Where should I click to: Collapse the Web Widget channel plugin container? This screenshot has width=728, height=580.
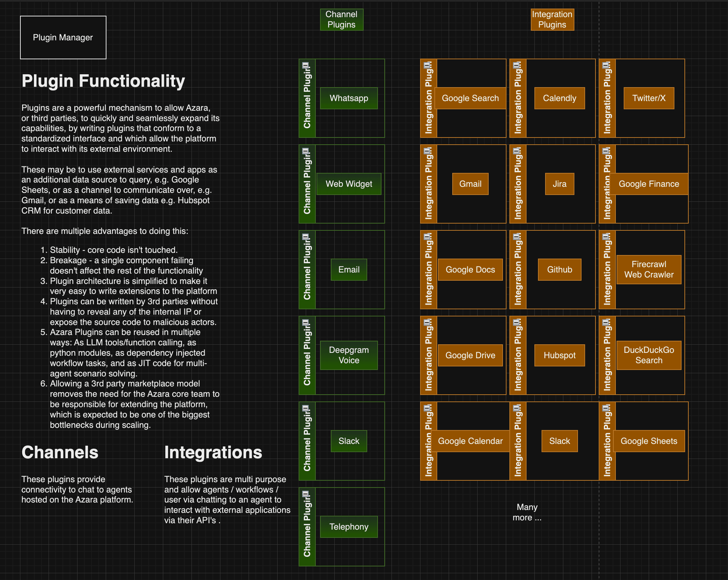305,151
